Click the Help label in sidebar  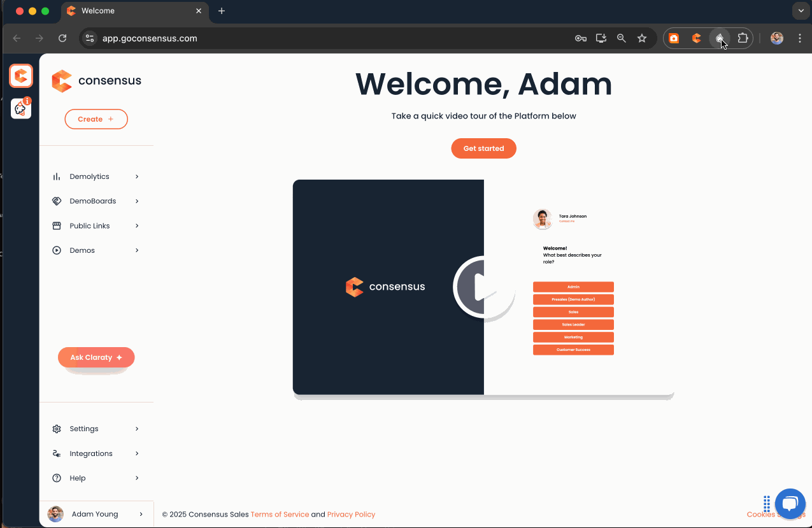coord(78,478)
